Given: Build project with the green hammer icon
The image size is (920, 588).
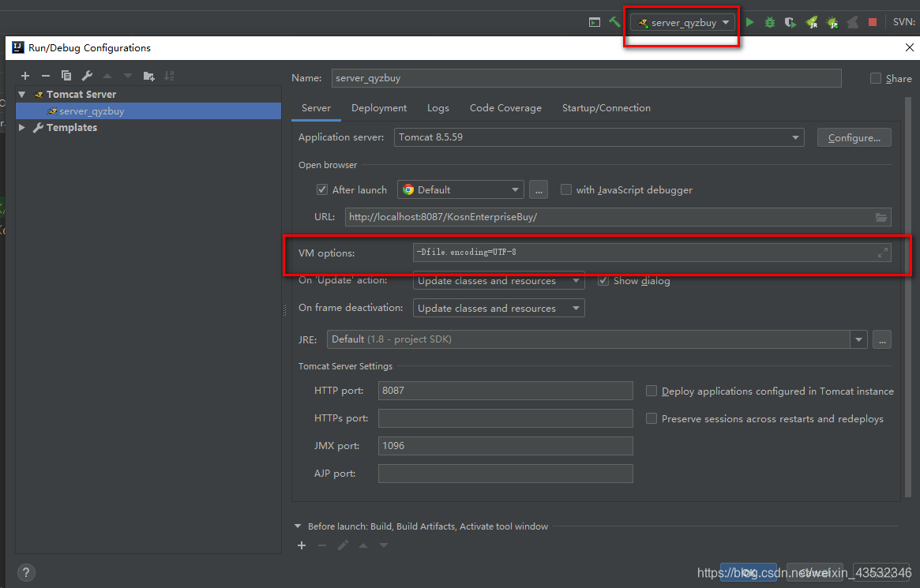Looking at the screenshot, I should 614,22.
